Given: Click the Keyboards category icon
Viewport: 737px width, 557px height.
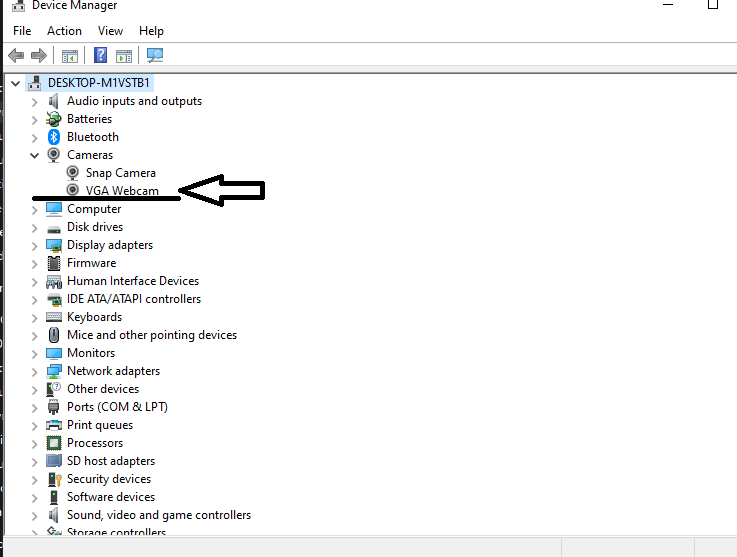Looking at the screenshot, I should [54, 317].
